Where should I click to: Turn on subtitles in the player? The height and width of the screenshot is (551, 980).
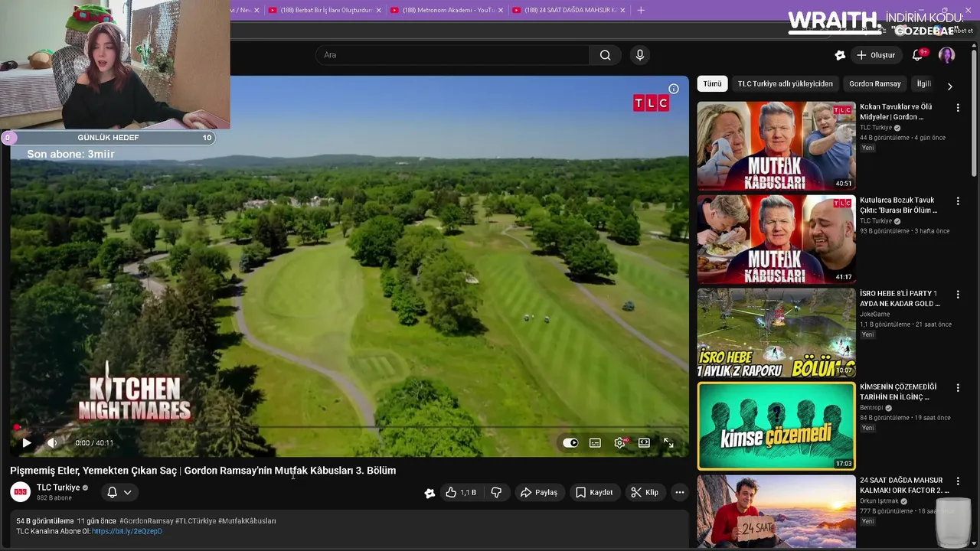point(595,443)
